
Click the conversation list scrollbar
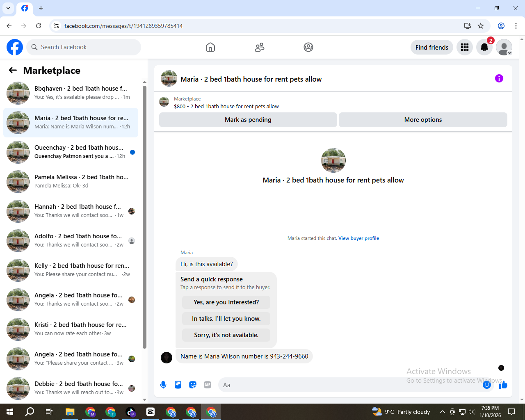click(x=144, y=217)
